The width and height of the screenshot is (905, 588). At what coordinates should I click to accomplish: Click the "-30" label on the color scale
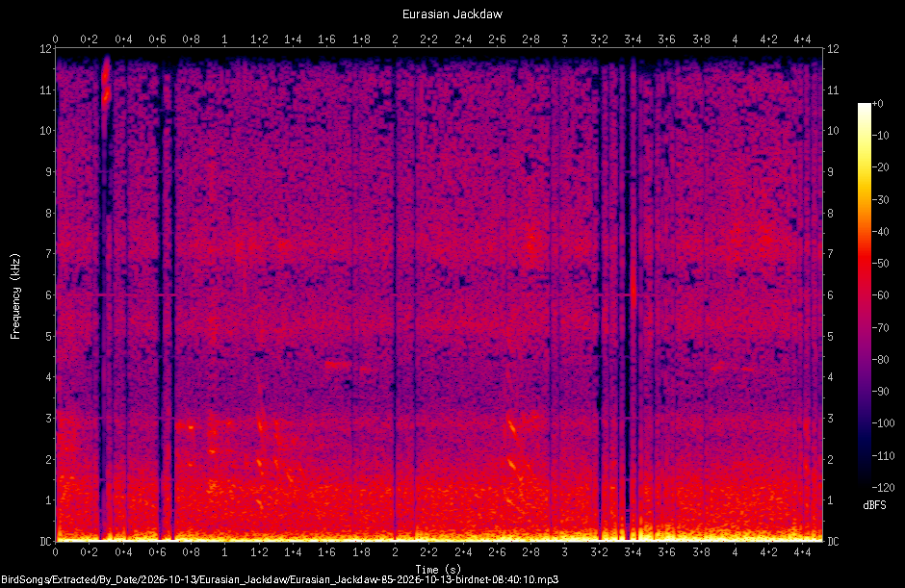pyautogui.click(x=880, y=199)
